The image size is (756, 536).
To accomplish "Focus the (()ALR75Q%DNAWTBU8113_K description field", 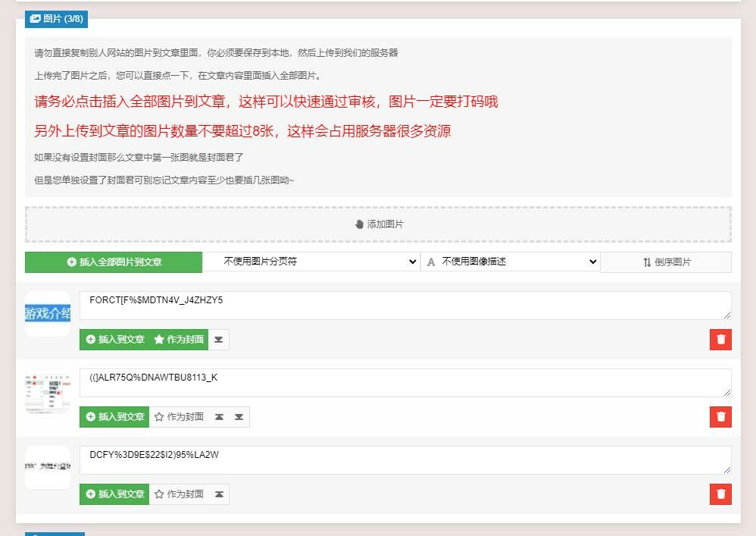I will tap(405, 383).
